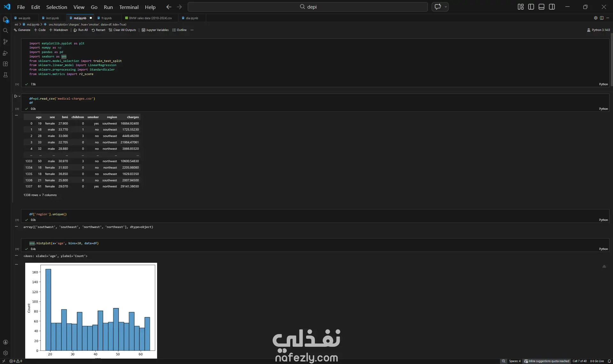Open the Testing flask icon
Screen dimensions: 613x364
click(5, 75)
